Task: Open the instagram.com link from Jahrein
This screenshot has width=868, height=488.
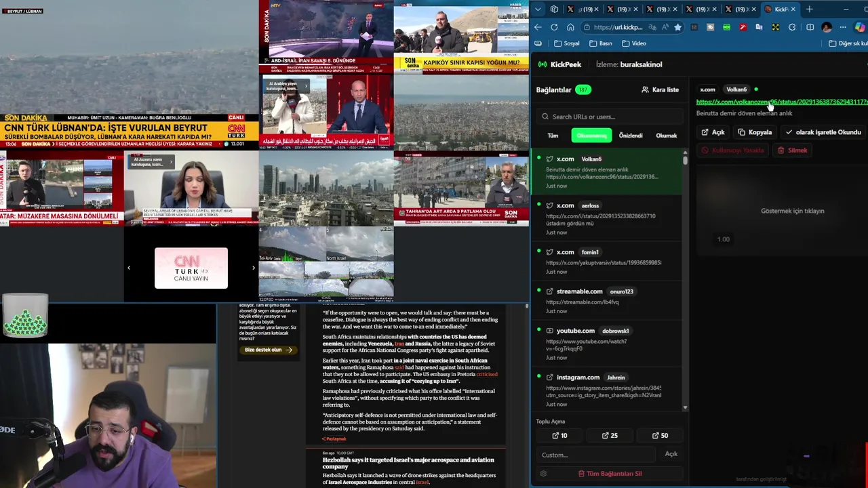Action: pyautogui.click(x=607, y=390)
